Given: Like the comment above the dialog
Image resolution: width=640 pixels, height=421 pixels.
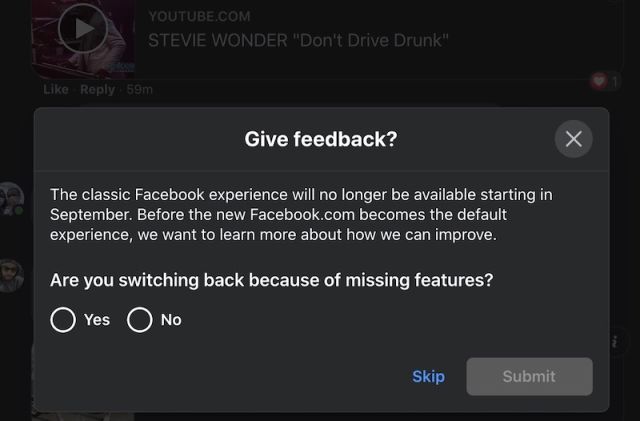Looking at the screenshot, I should pyautogui.click(x=56, y=90).
